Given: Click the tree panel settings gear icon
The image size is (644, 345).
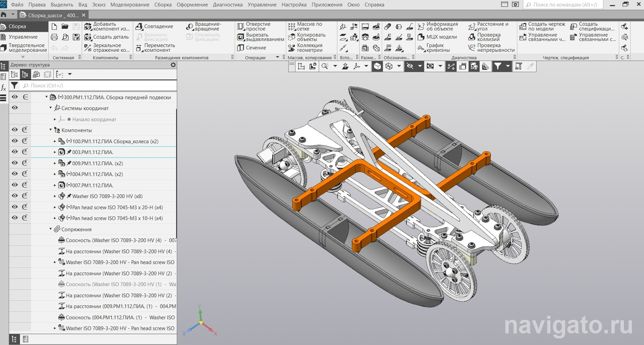Looking at the screenshot, I should point(173,65).
